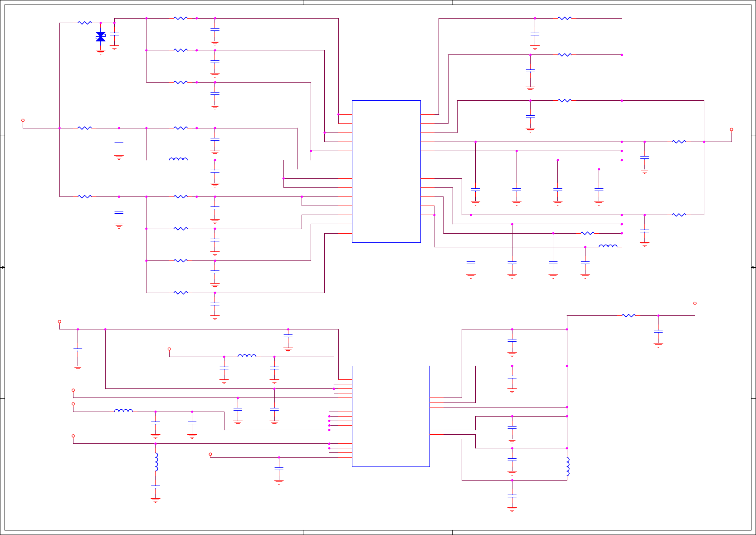
Task: Select the capacitor on the lower circuit's top rail
Action: click(x=288, y=336)
